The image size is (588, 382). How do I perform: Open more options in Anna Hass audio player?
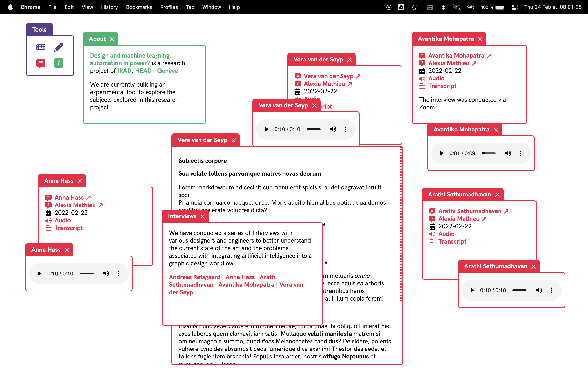coord(119,273)
